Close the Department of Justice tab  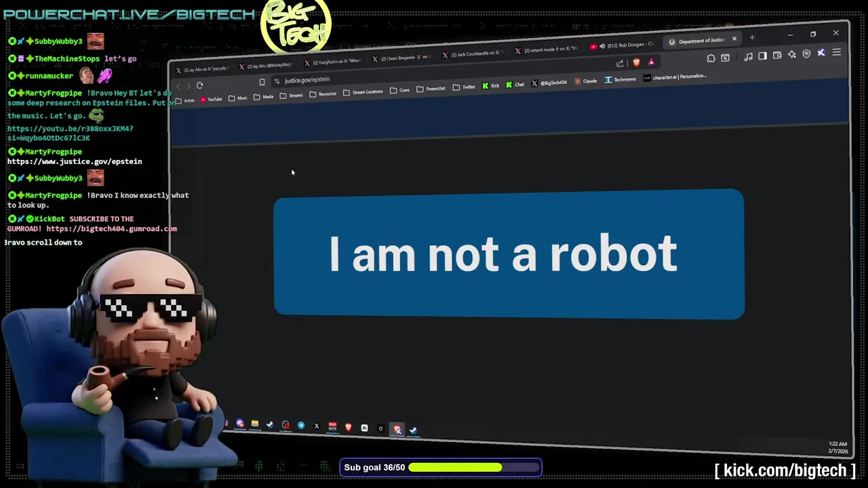click(734, 39)
